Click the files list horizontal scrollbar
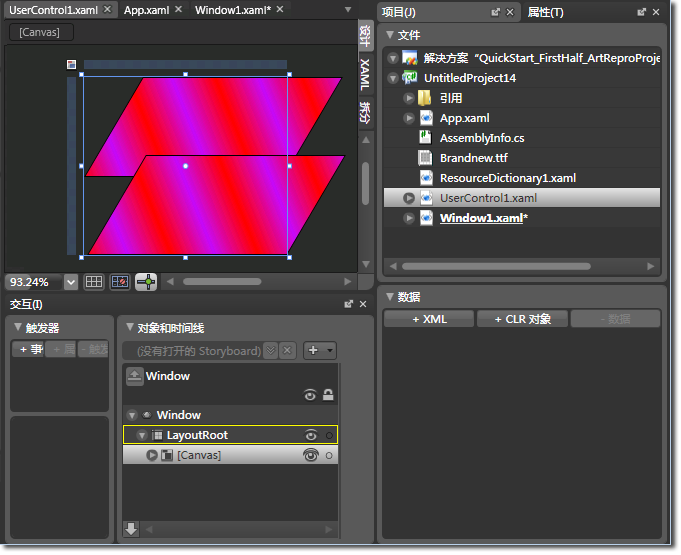Viewport: 681px width, 555px height. [x=496, y=267]
